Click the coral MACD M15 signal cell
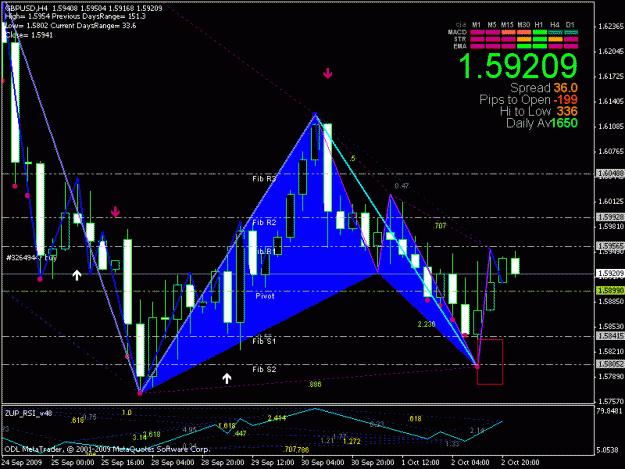The image size is (625, 469). pyautogui.click(x=508, y=32)
